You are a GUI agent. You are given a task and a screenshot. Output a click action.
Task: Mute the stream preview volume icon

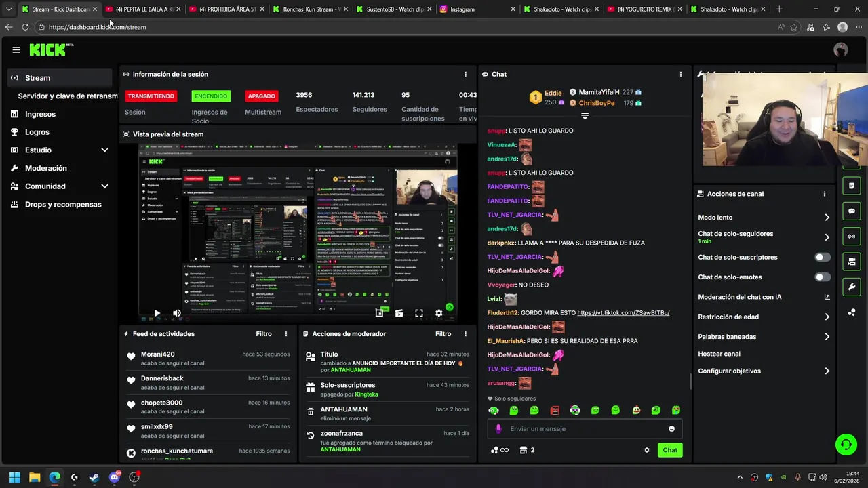pos(177,313)
